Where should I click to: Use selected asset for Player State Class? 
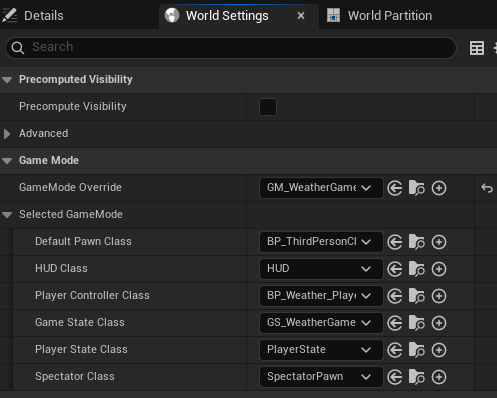pyautogui.click(x=395, y=350)
